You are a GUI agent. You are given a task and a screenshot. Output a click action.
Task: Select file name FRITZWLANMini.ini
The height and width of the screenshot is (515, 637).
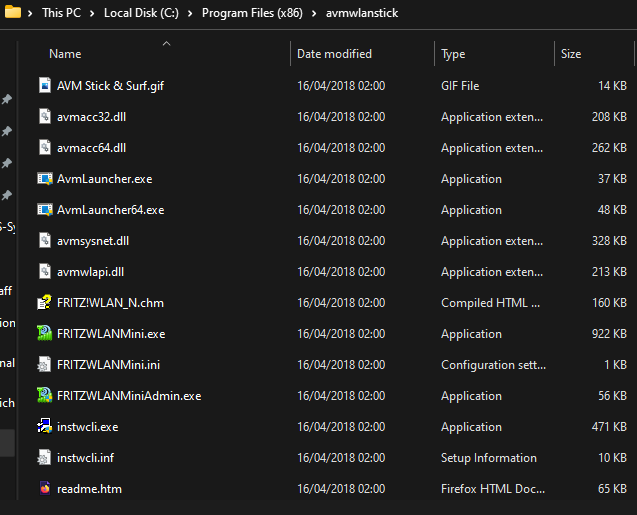108,365
